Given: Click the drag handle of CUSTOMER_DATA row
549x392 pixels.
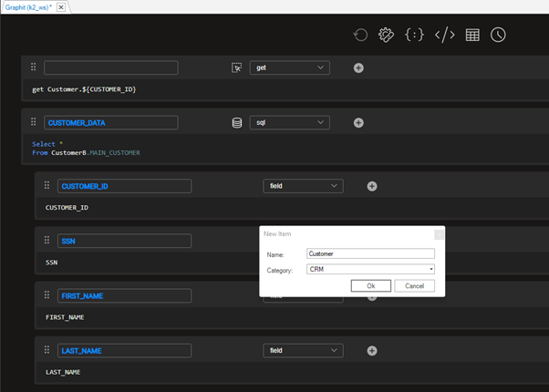Looking at the screenshot, I should coord(33,121).
